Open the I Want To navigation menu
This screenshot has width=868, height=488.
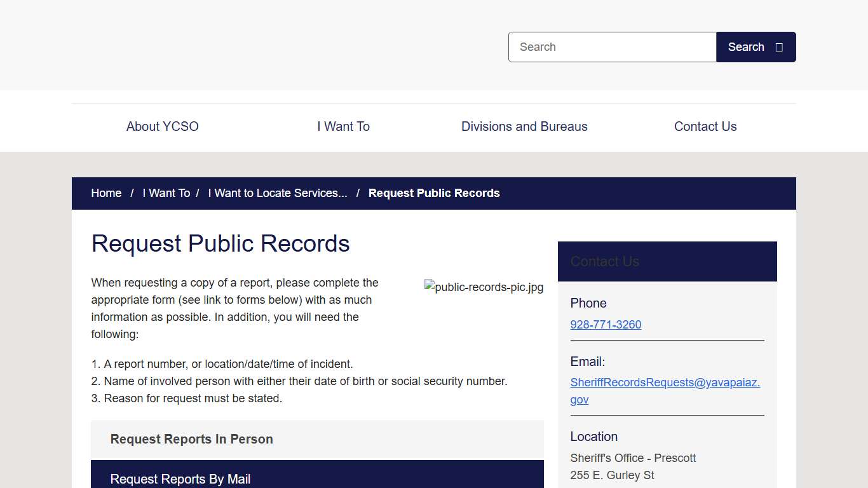coord(343,126)
